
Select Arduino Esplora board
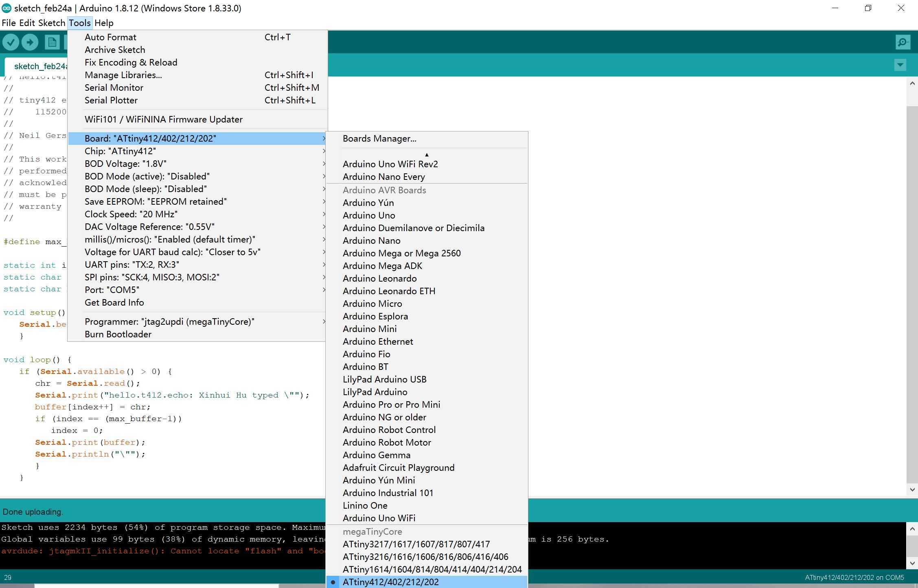pos(427,316)
